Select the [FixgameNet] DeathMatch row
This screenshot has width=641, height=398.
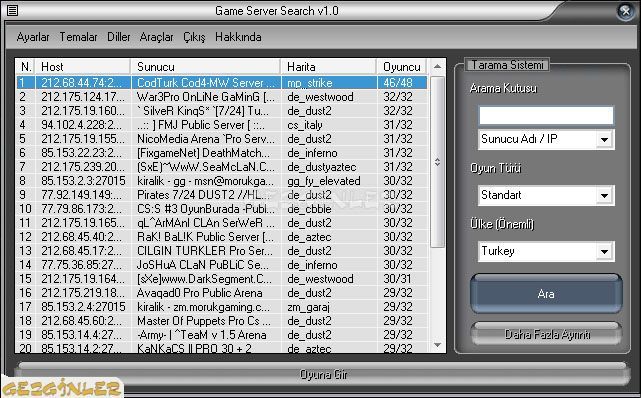[x=222, y=153]
